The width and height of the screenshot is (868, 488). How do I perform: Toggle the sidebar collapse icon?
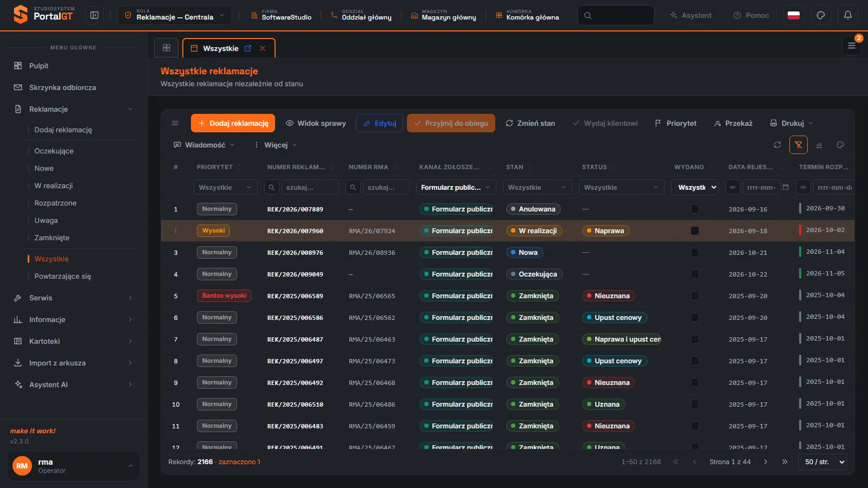[x=94, y=15]
